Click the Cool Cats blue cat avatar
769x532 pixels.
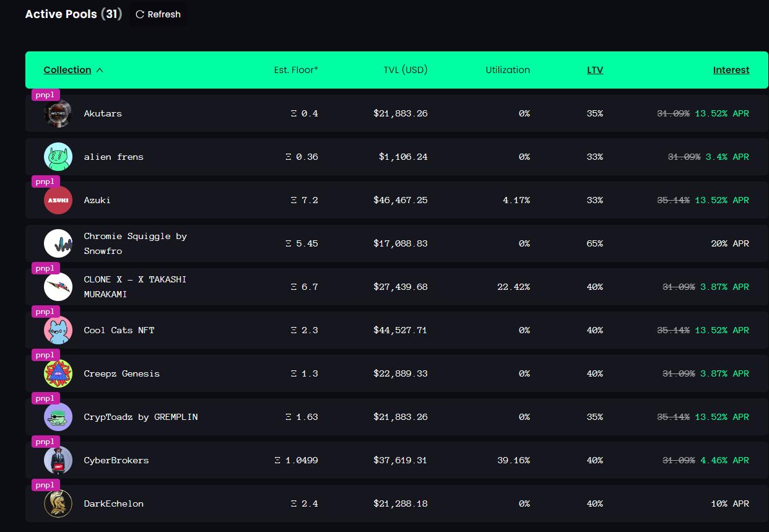click(58, 330)
